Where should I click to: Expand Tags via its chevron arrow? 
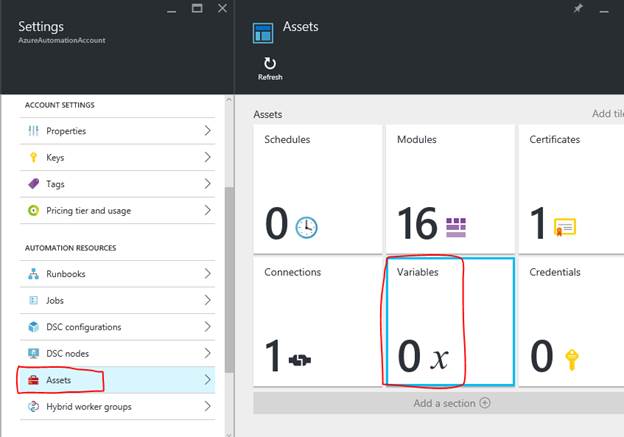coord(207,183)
